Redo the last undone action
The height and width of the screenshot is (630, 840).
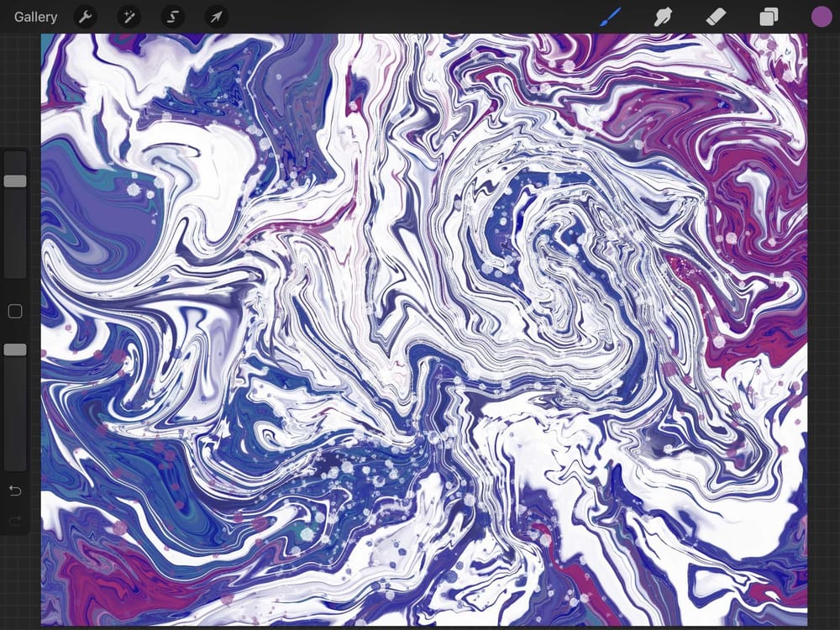pyautogui.click(x=15, y=521)
